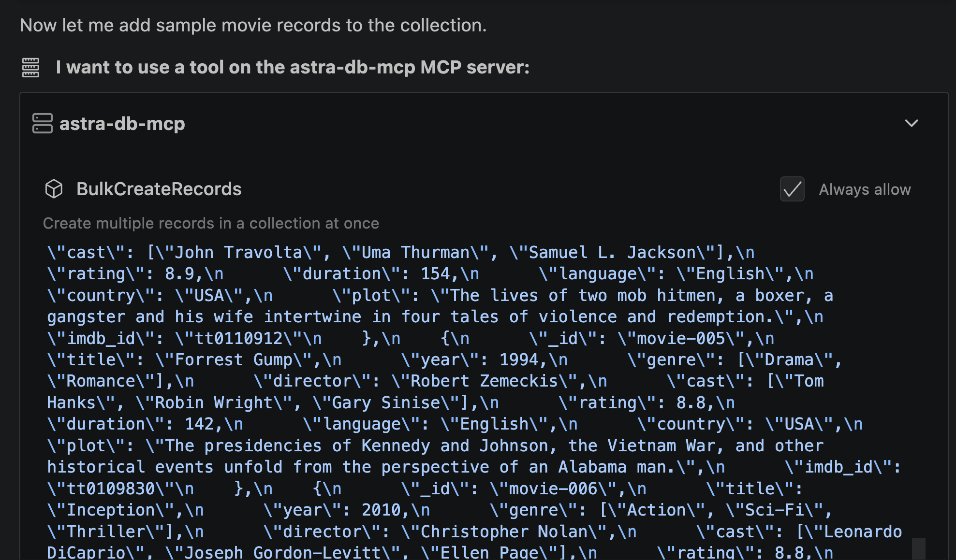The height and width of the screenshot is (560, 956).
Task: Click the imdb_id tt0110912 line
Action: pos(411,338)
